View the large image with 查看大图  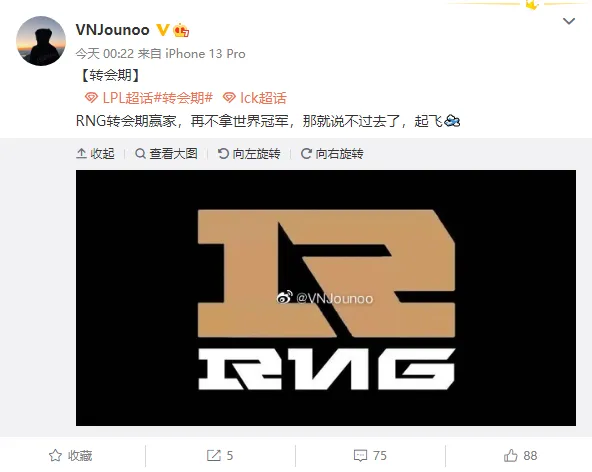[166, 154]
